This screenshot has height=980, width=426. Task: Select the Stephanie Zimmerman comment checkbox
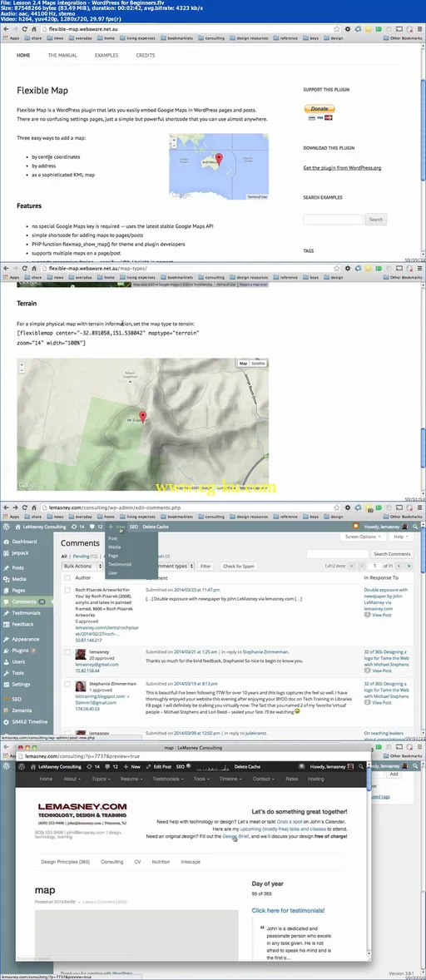click(67, 685)
